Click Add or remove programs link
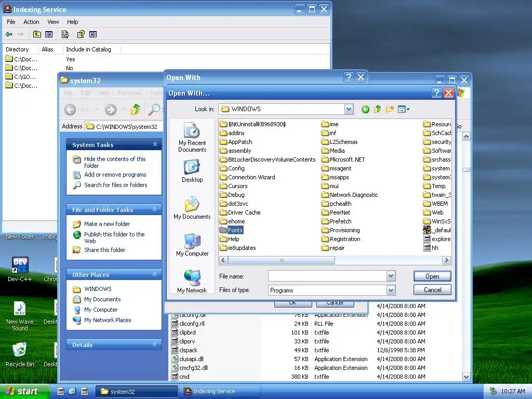Viewport: 532px width, 399px height. coord(115,175)
